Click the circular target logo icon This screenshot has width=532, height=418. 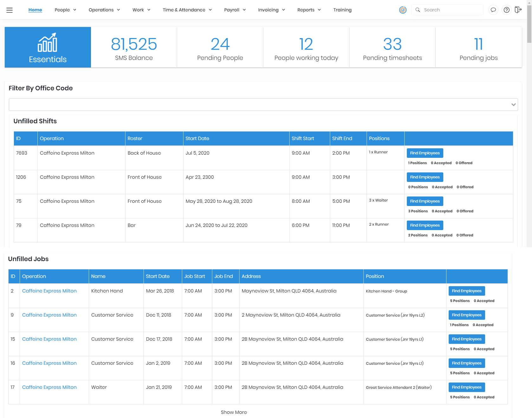point(403,10)
